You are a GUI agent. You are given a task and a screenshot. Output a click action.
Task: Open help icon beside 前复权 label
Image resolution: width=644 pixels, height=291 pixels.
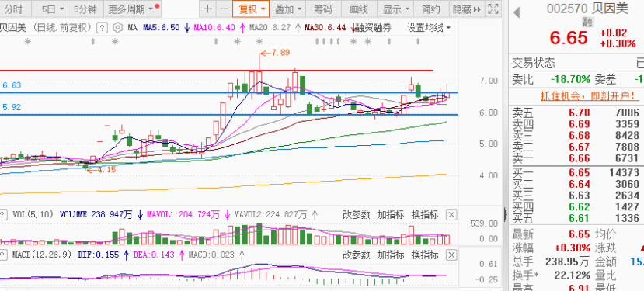click(x=102, y=28)
